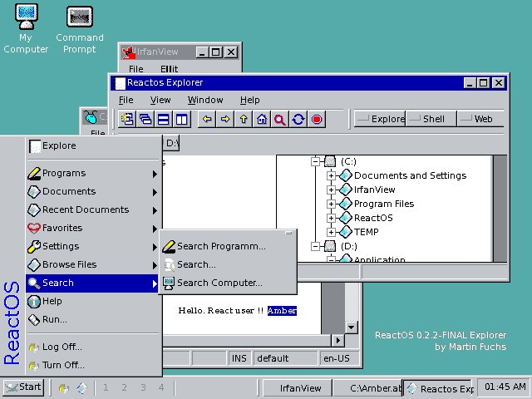Switch to C:\Amber taskbar button

(367, 388)
